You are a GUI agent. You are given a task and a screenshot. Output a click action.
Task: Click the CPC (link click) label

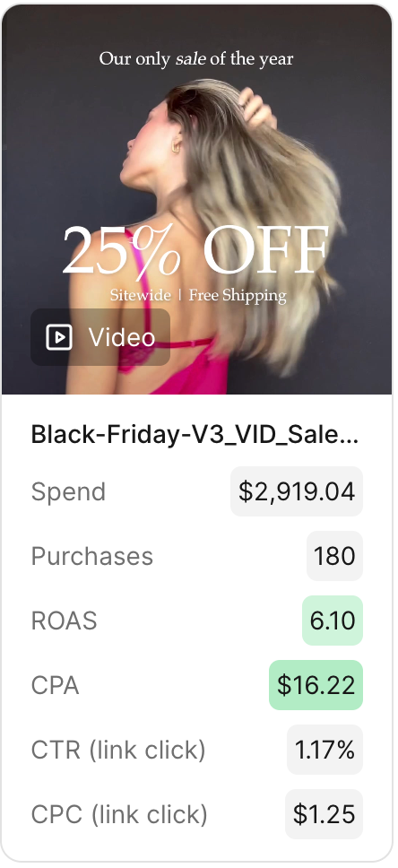click(x=119, y=815)
